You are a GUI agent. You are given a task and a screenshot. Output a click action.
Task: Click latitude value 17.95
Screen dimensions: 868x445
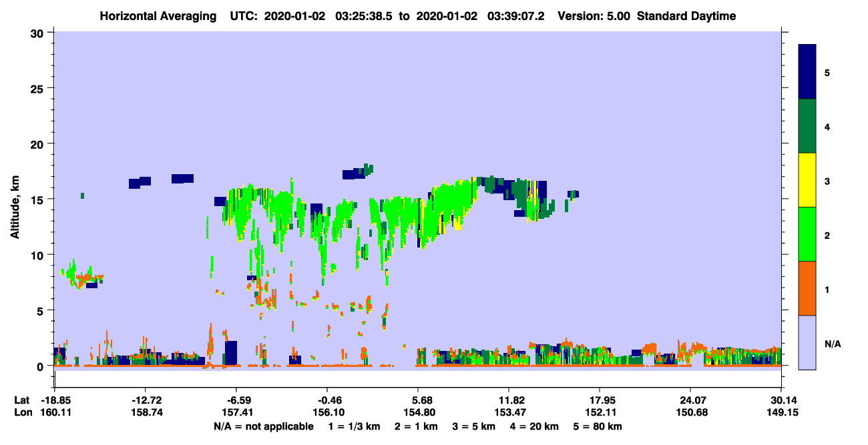point(600,400)
